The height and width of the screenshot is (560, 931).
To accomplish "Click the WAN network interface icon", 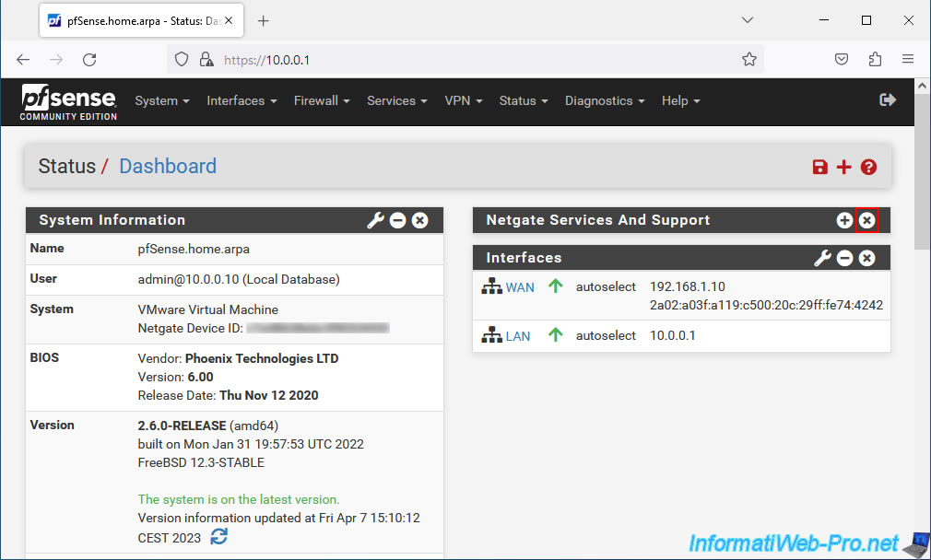I will [x=491, y=286].
